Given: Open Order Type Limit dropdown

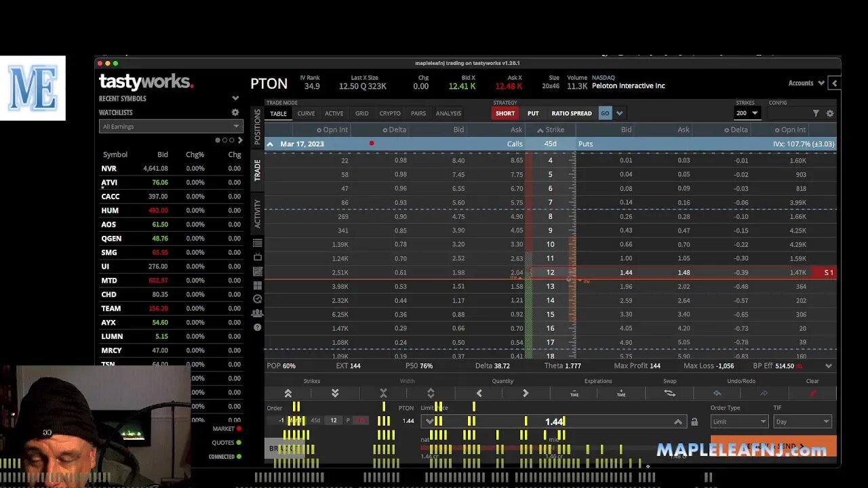Looking at the screenshot, I should point(739,422).
